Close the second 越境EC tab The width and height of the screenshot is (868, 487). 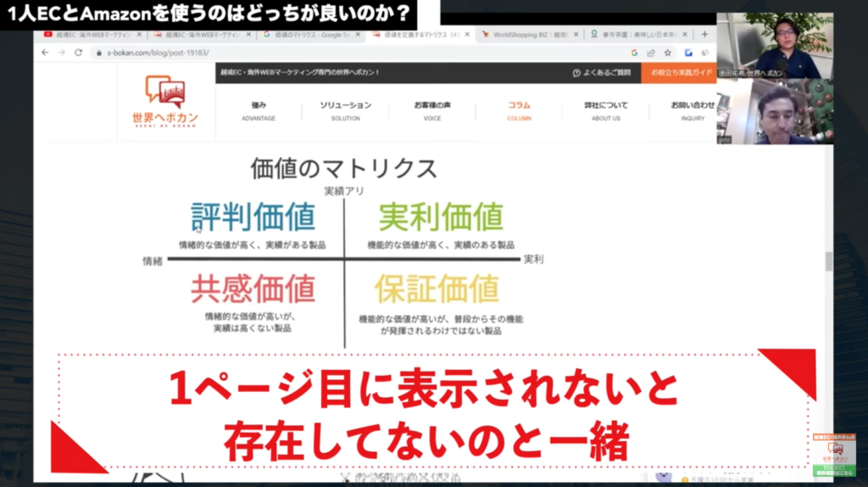point(248,34)
